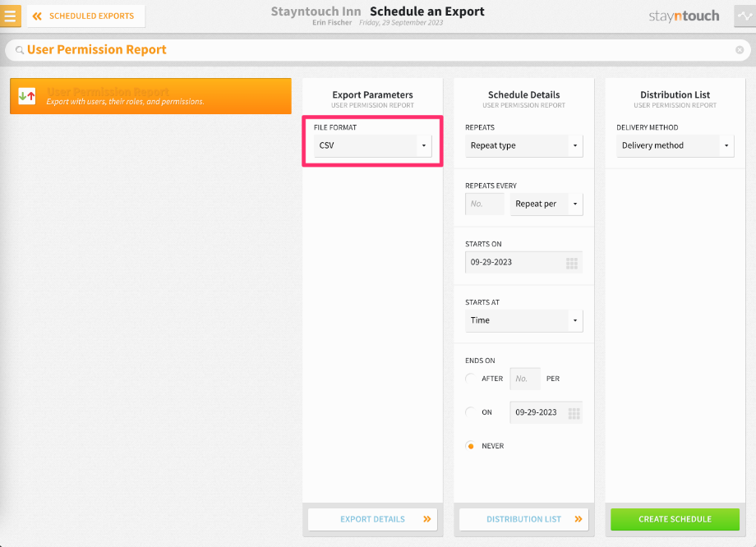Screen dimensions: 756x547
Task: Open the Starts On calendar icon
Action: (572, 263)
